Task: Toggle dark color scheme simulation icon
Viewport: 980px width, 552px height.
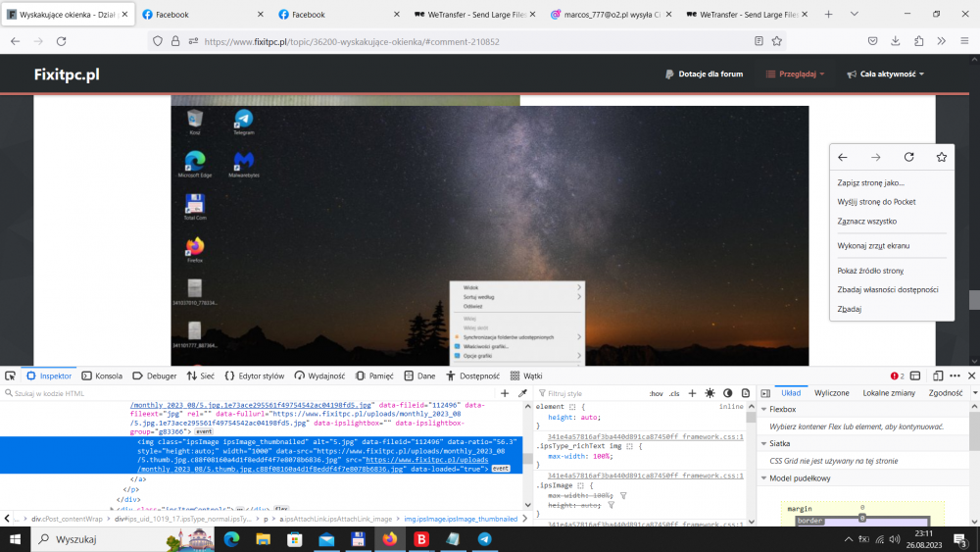Action: pos(727,393)
